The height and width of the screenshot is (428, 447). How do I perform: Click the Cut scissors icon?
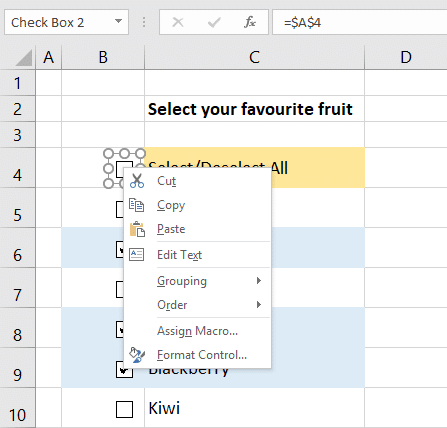137,181
